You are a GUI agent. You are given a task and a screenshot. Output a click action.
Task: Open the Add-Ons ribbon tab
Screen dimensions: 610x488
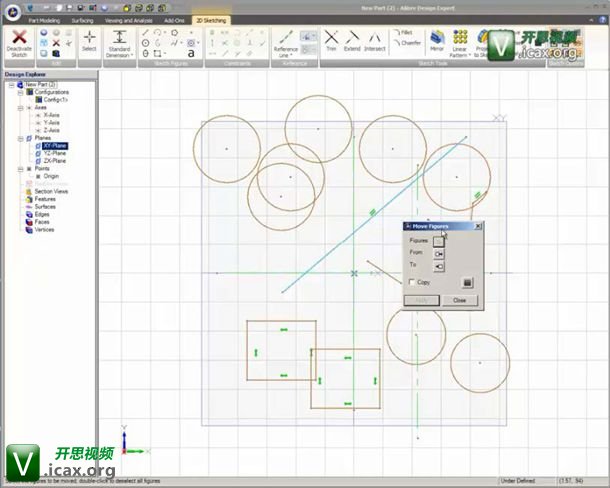[x=174, y=21]
